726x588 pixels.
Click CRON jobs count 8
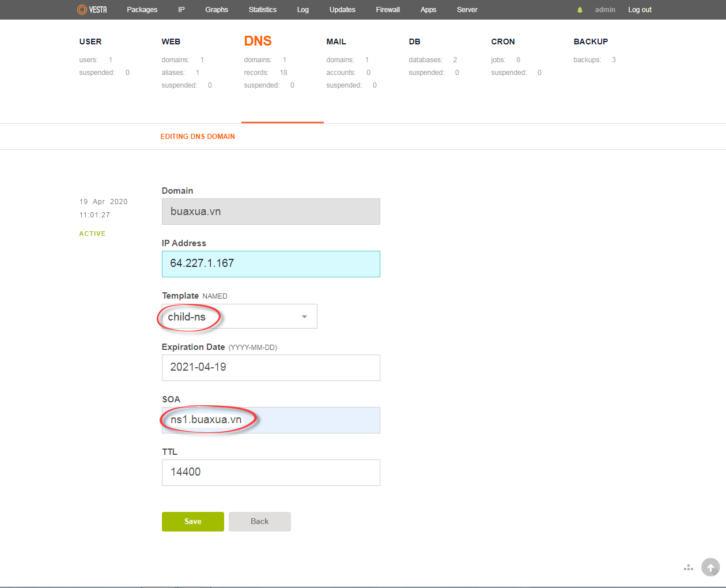(x=519, y=60)
